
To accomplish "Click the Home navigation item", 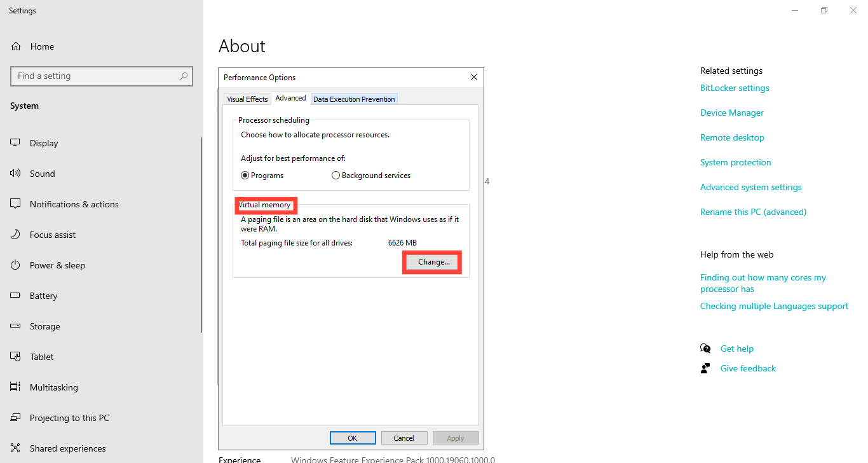I will [x=42, y=46].
